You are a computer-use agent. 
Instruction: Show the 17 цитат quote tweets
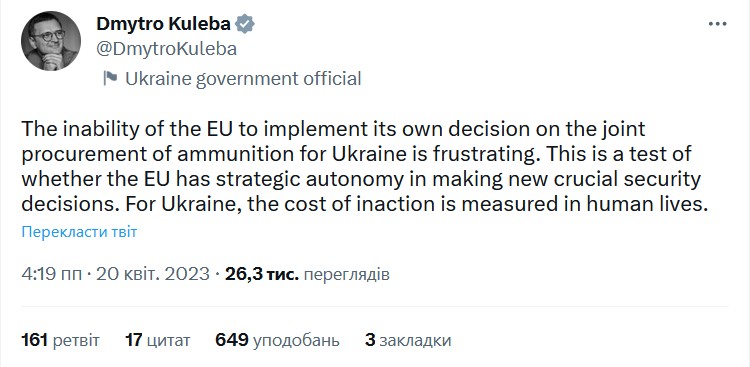[x=157, y=340]
